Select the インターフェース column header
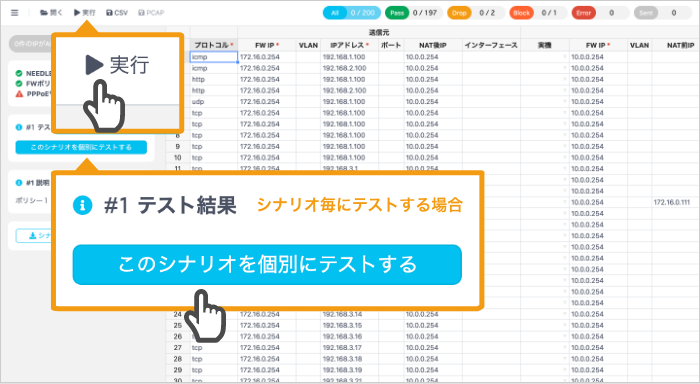This screenshot has height=384, width=700. 491,45
